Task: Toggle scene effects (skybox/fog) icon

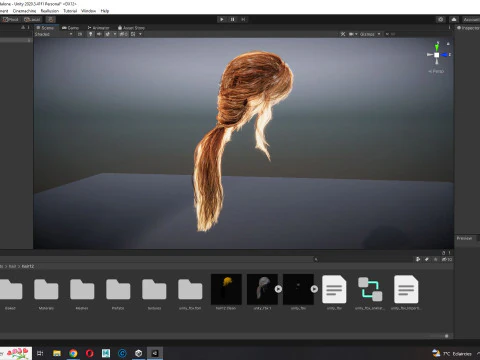Action: (108, 34)
